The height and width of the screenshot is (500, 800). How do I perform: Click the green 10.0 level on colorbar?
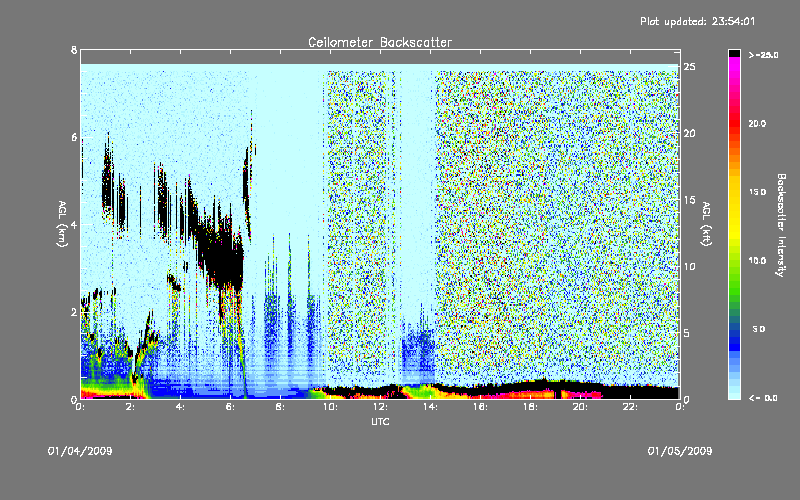coord(734,261)
